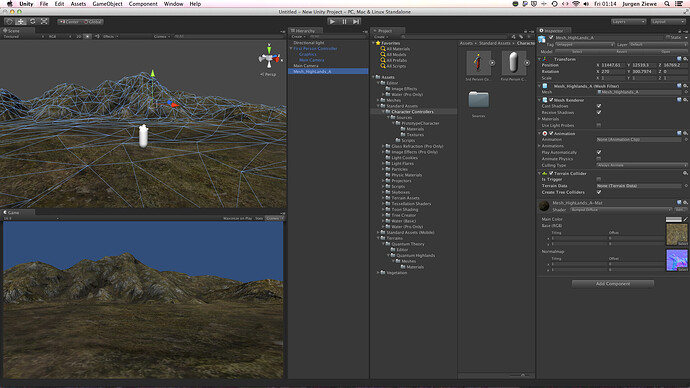Open the Mesh Renderer gear menu
Viewport: 690px width, 388px height.
click(685, 100)
